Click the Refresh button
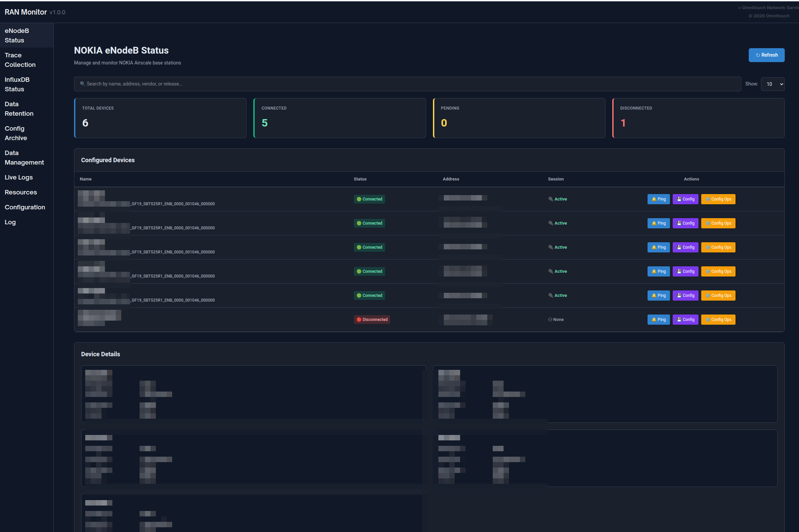This screenshot has width=799, height=532. 766,55
